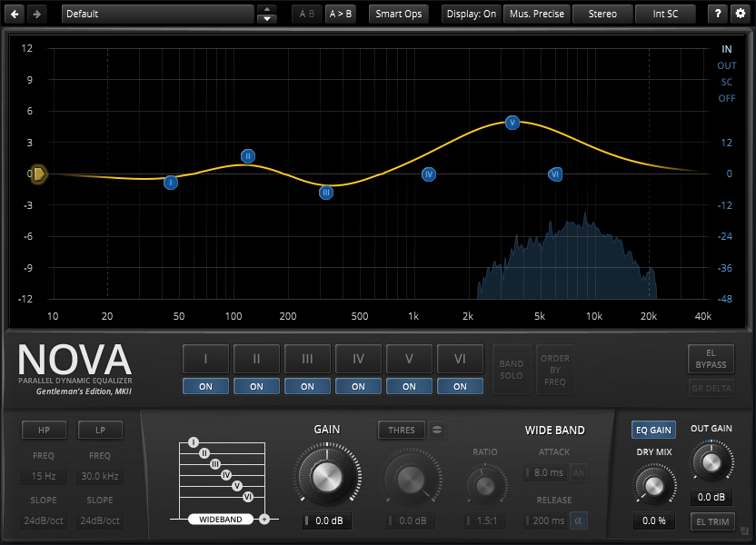Open the Smart Ops menu
The height and width of the screenshot is (545, 756).
(400, 14)
